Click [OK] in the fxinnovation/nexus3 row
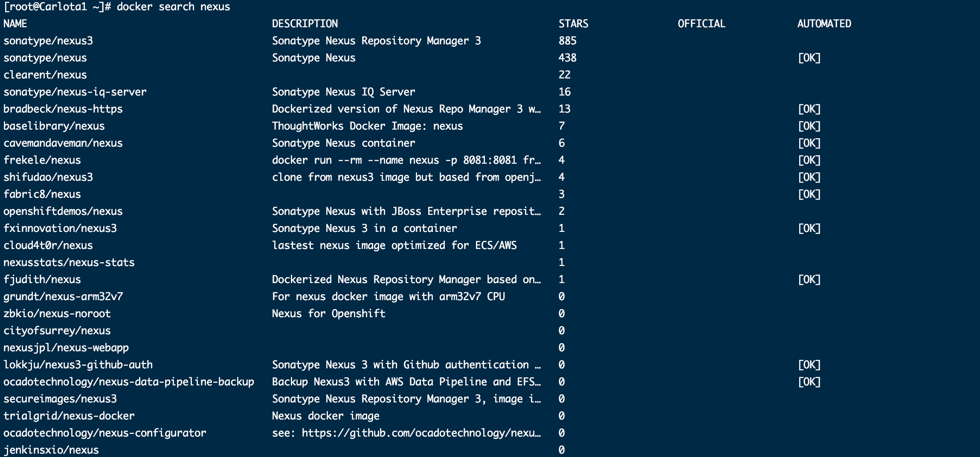Image resolution: width=980 pixels, height=457 pixels. click(809, 228)
